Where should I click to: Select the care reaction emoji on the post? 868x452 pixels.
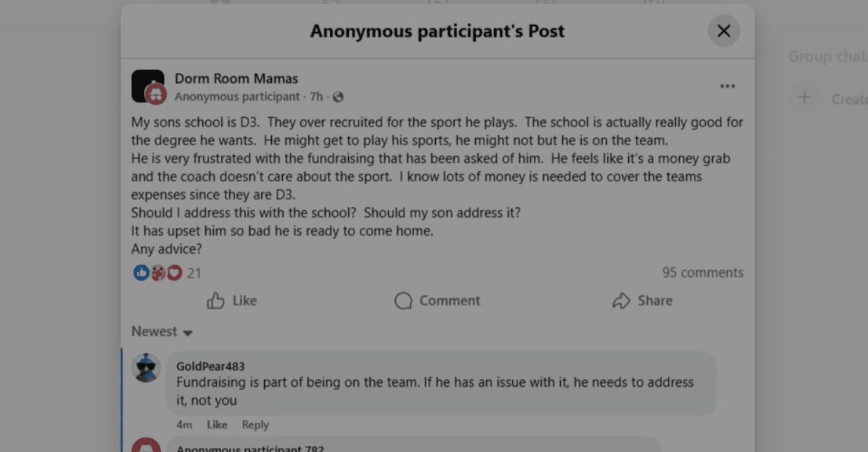pyautogui.click(x=158, y=273)
